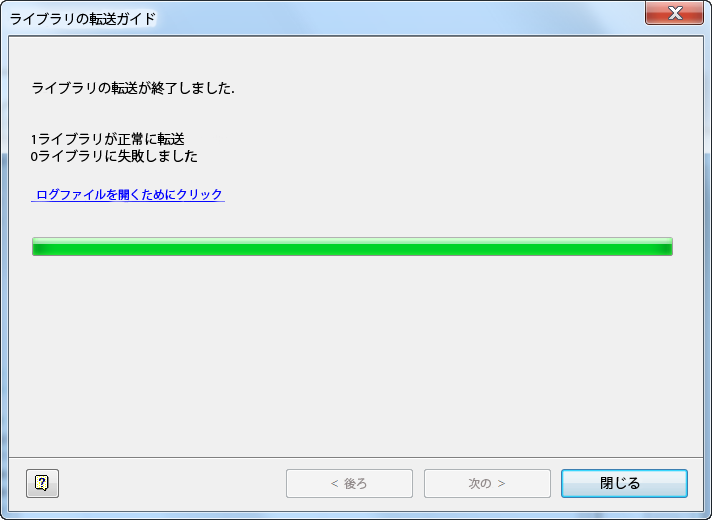Open the log file via ログファイルを開くためにクリック link

tap(128, 194)
